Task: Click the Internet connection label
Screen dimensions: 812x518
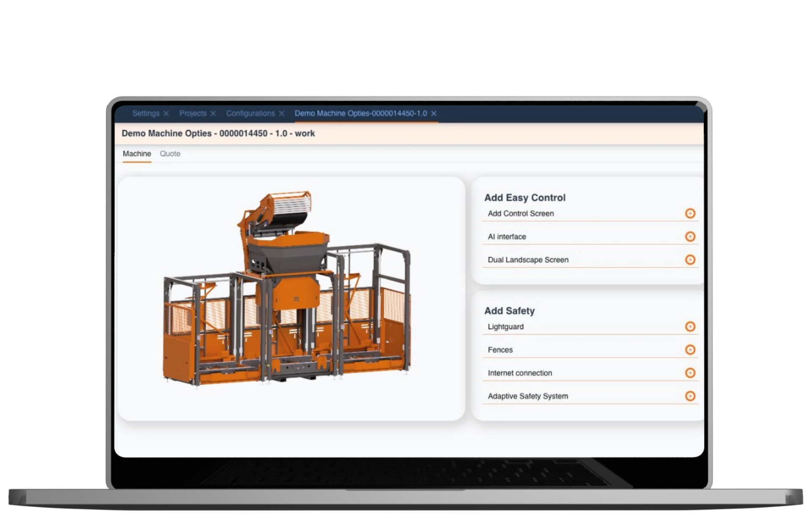Action: (520, 373)
